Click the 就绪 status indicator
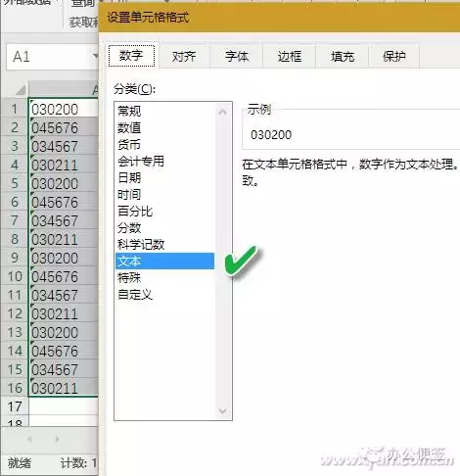Image resolution: width=460 pixels, height=476 pixels. (x=20, y=462)
